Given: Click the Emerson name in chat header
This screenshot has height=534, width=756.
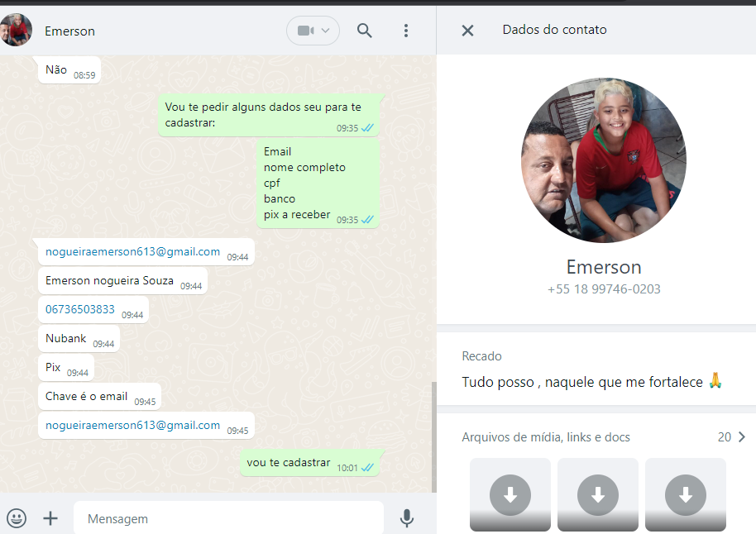Looking at the screenshot, I should [x=70, y=31].
